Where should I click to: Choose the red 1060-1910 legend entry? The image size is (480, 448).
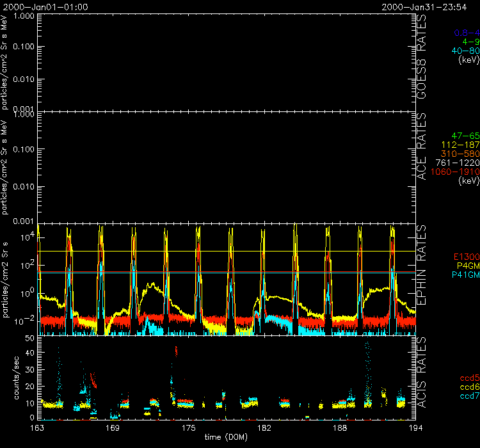tap(455, 172)
